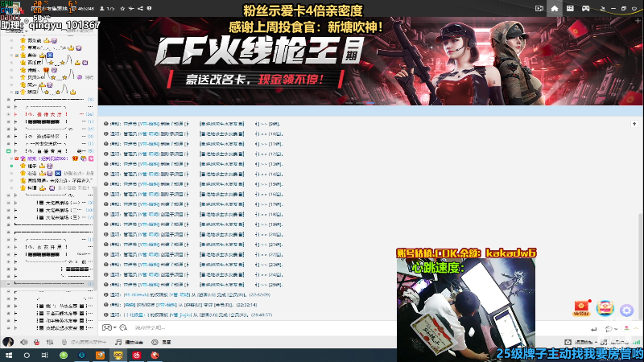Expand the chevron at chat input's right end
The image size is (644, 362).
636,328
